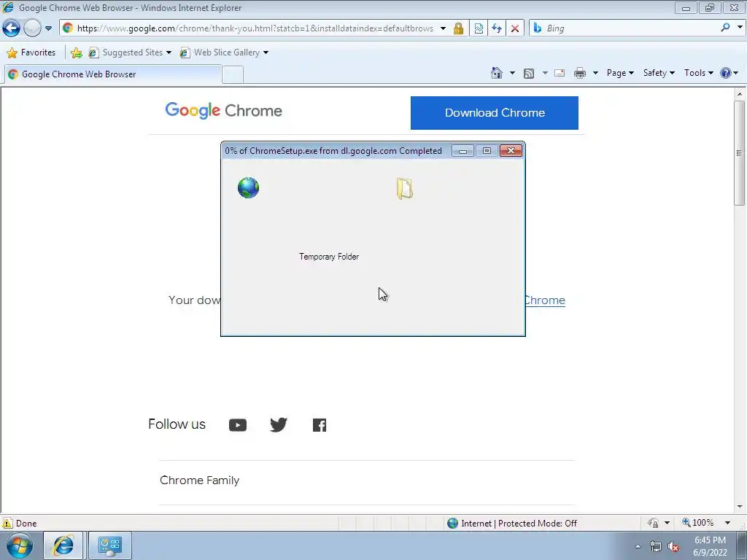Click the status bar privacy report icon
Viewport: 747px width, 560px height.
click(653, 524)
